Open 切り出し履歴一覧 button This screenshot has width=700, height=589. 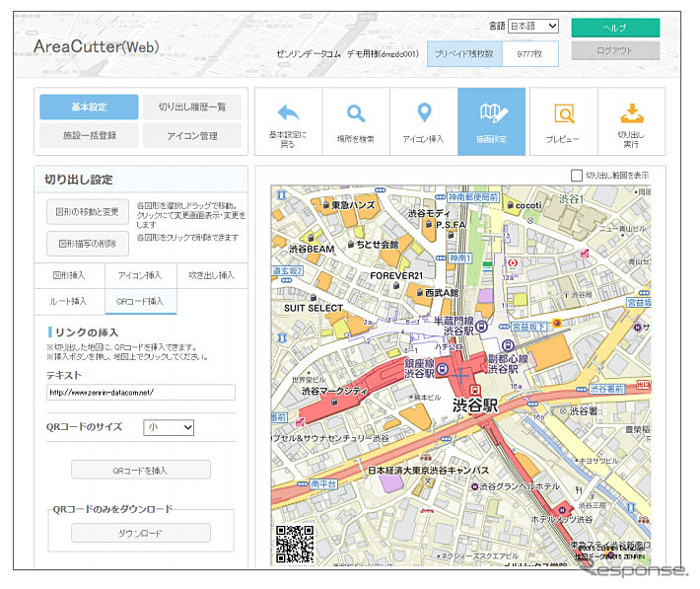191,107
